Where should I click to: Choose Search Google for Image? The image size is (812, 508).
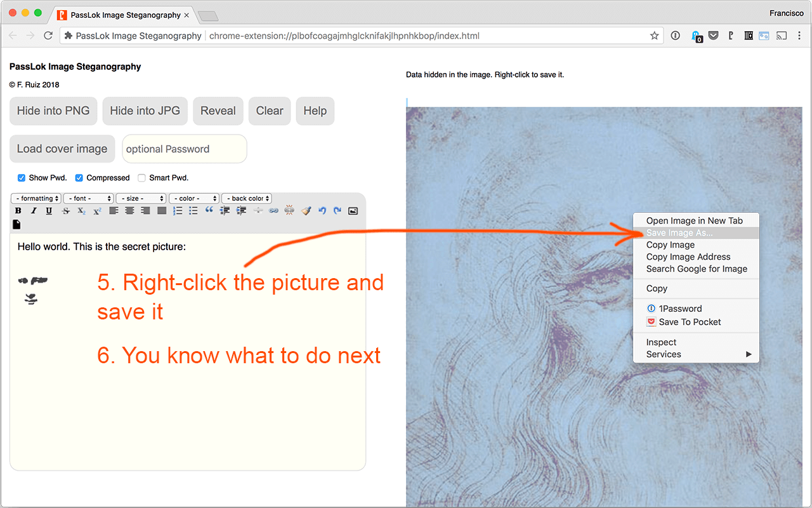click(696, 269)
